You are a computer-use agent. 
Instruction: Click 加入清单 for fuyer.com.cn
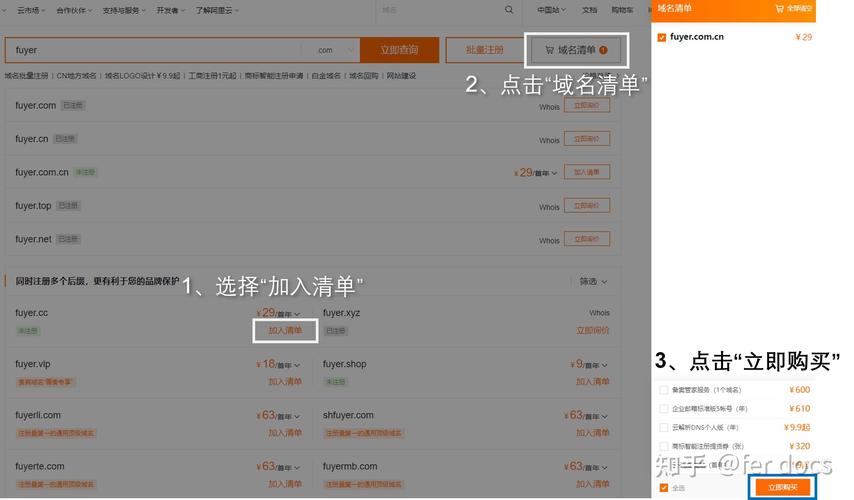(587, 172)
